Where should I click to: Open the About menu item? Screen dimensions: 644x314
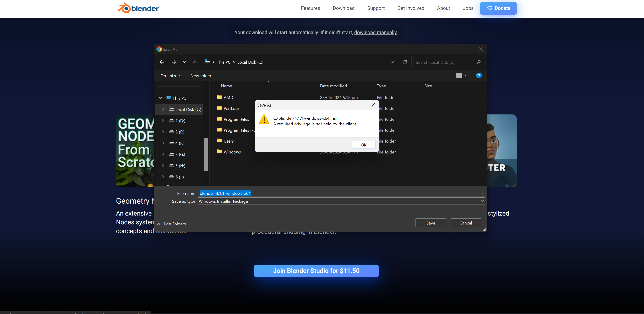click(x=443, y=8)
